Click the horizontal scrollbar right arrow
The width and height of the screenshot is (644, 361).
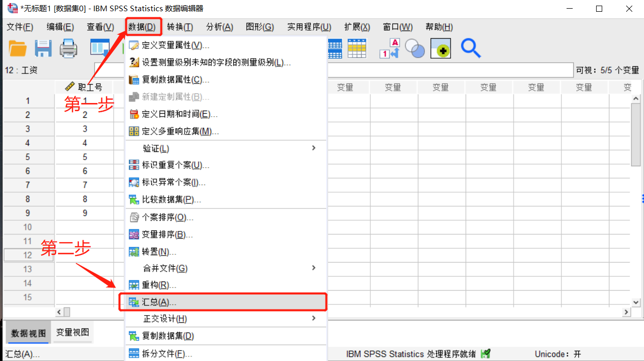627,312
